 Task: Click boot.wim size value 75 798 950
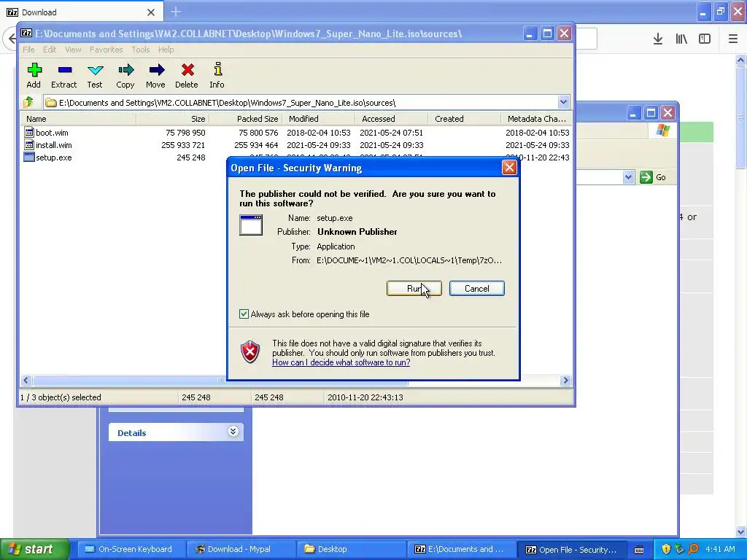coord(185,133)
